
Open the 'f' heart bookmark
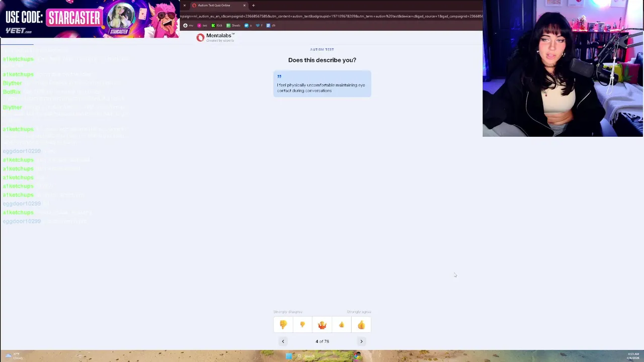coord(260,25)
